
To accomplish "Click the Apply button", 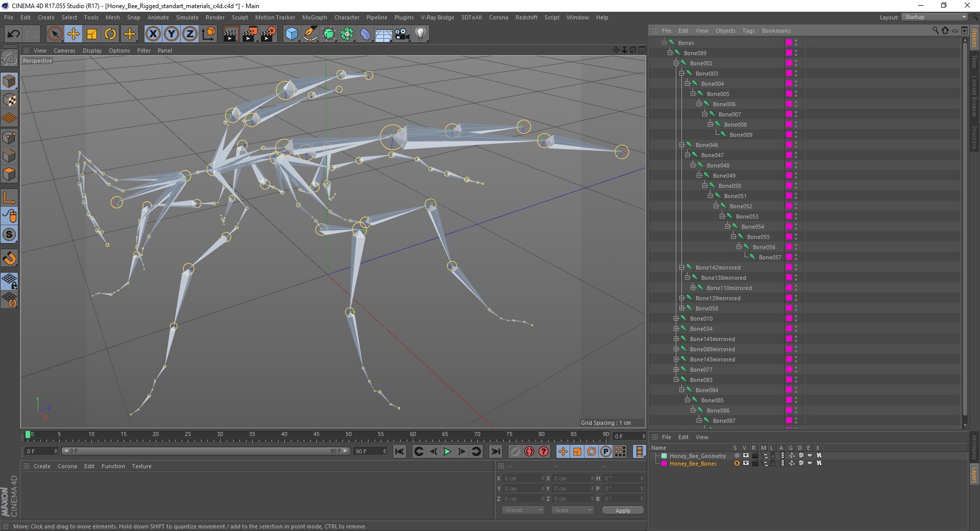I will 623,511.
